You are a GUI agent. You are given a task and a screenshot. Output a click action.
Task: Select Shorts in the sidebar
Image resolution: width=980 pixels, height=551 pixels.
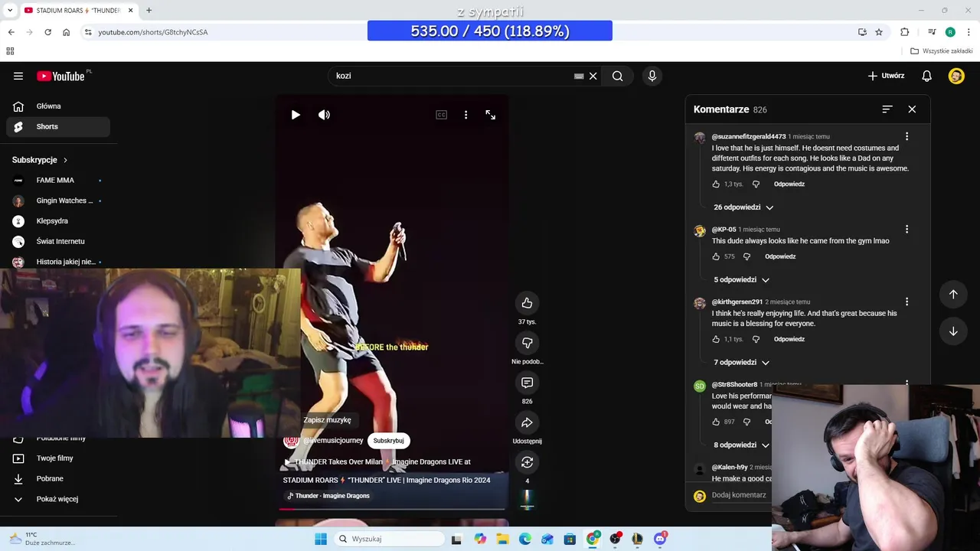(x=58, y=127)
